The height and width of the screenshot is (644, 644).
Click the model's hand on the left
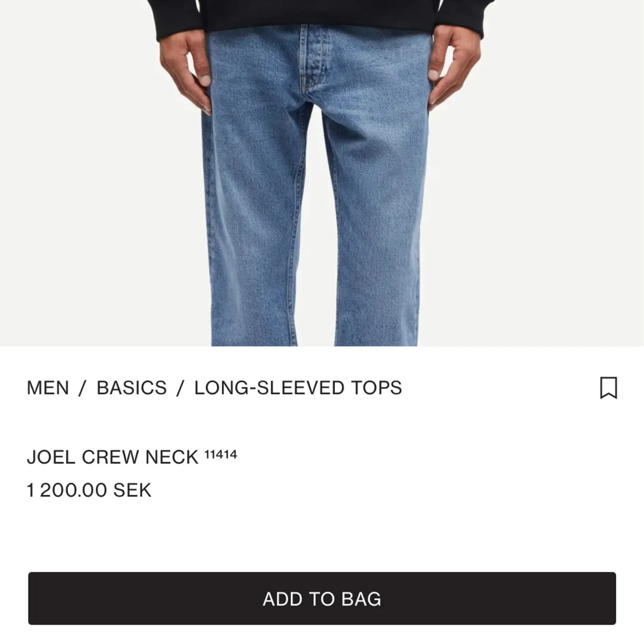(187, 70)
